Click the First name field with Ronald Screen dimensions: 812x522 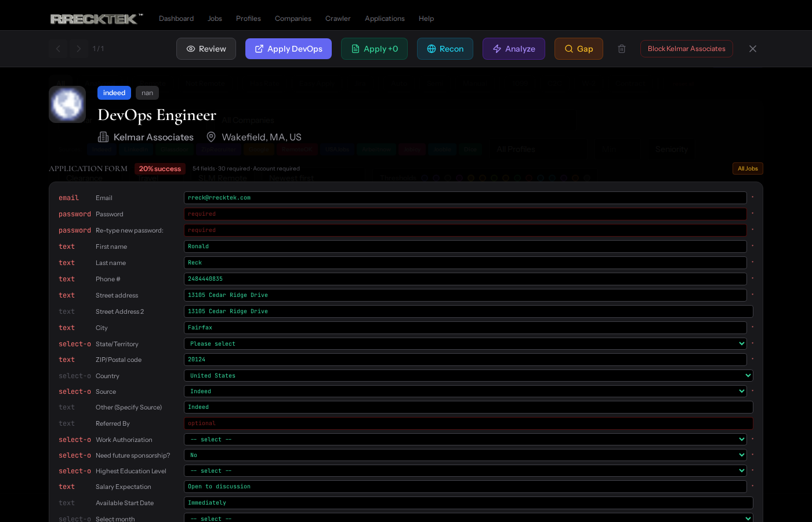coord(465,246)
